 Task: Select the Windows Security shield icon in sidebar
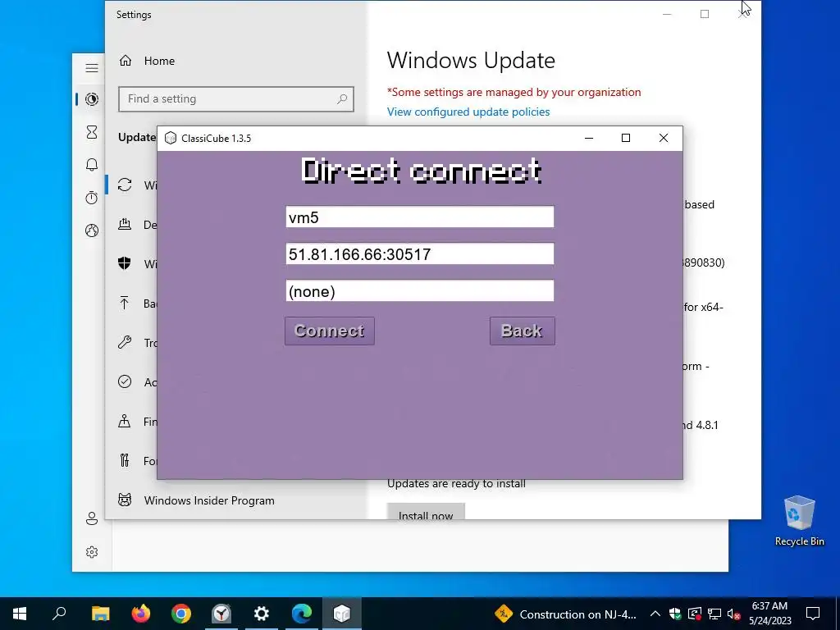125,263
